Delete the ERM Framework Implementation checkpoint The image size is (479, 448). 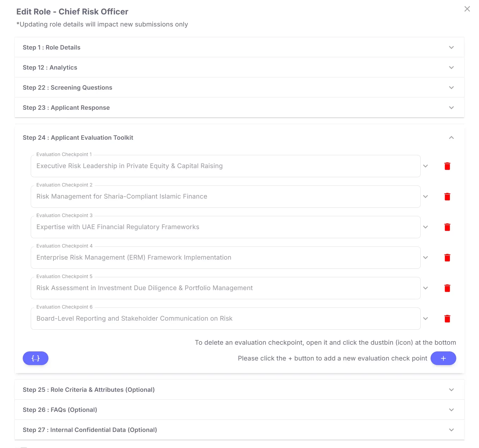tap(447, 257)
